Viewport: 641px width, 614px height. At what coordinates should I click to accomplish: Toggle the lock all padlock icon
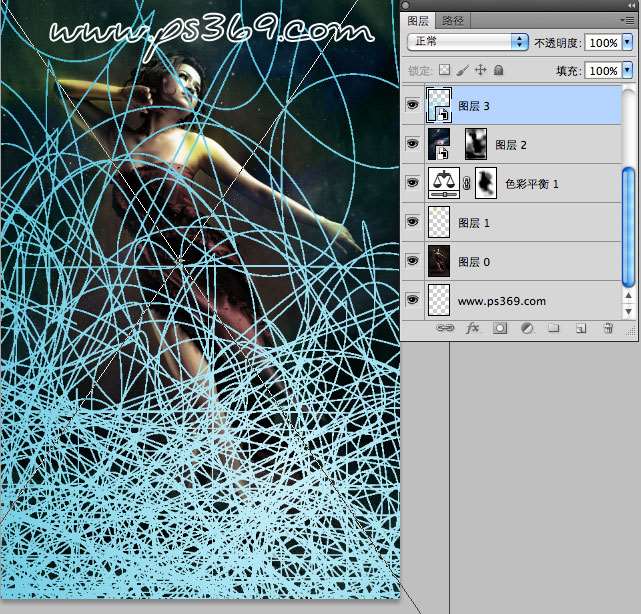(x=498, y=71)
